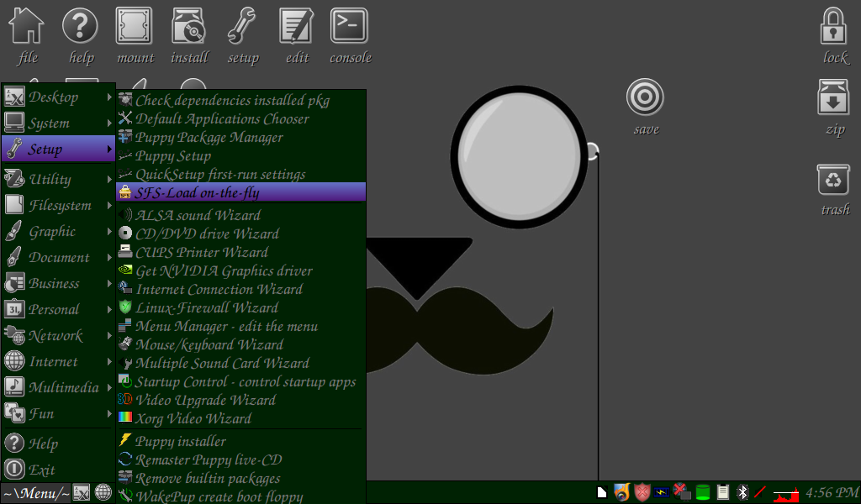Expand the Business submenu
This screenshot has width=861, height=504.
click(58, 283)
